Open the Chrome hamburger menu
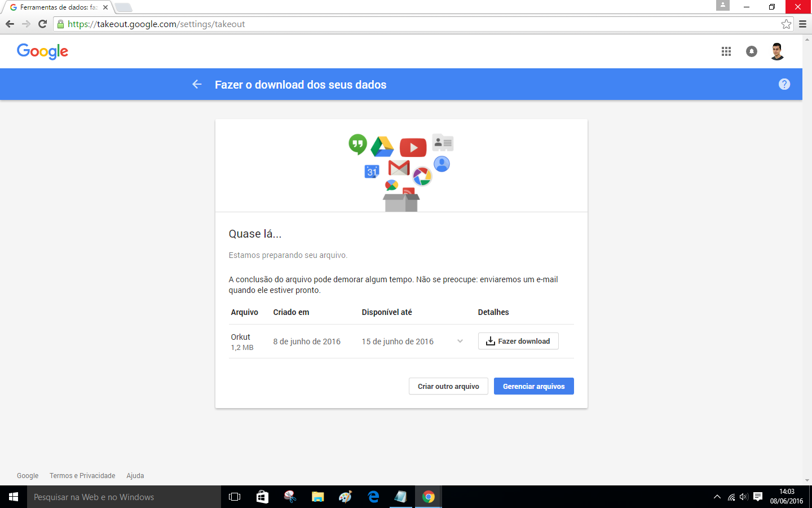This screenshot has height=508, width=812. tap(802, 24)
